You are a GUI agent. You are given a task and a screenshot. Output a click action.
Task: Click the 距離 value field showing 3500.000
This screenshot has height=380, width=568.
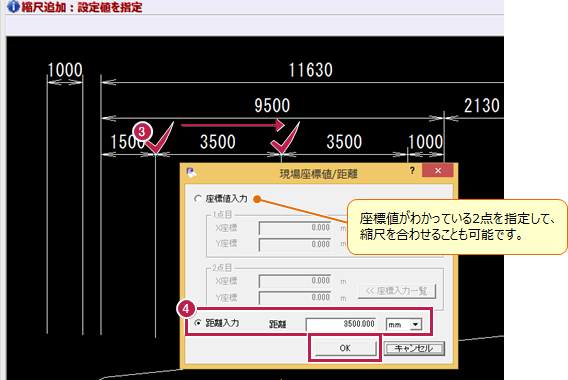point(341,324)
